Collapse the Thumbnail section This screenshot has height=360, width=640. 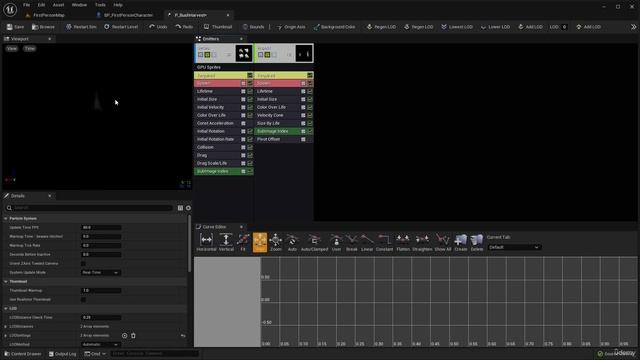click(6, 282)
